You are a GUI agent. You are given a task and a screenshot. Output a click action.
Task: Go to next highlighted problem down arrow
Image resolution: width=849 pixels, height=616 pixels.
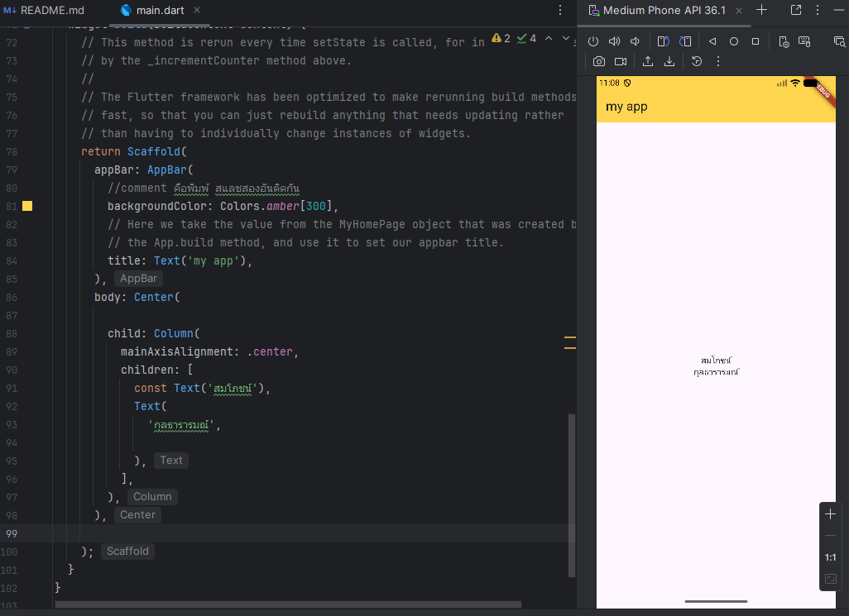click(x=566, y=39)
